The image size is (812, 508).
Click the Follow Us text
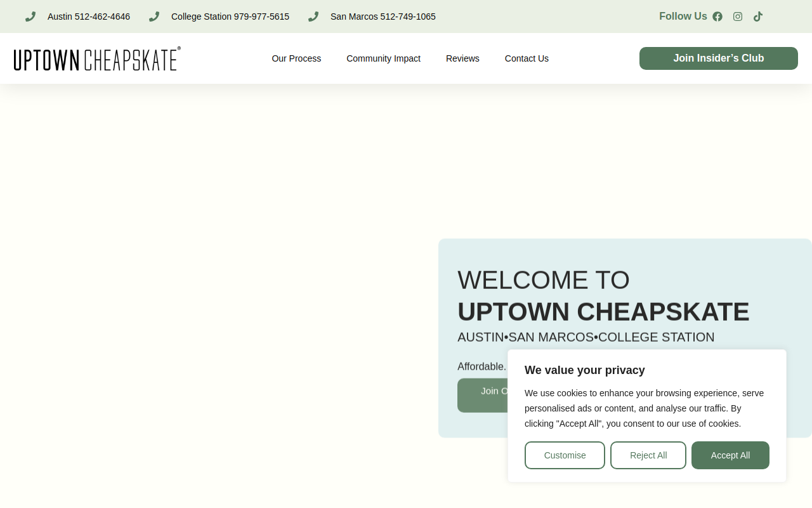click(683, 17)
